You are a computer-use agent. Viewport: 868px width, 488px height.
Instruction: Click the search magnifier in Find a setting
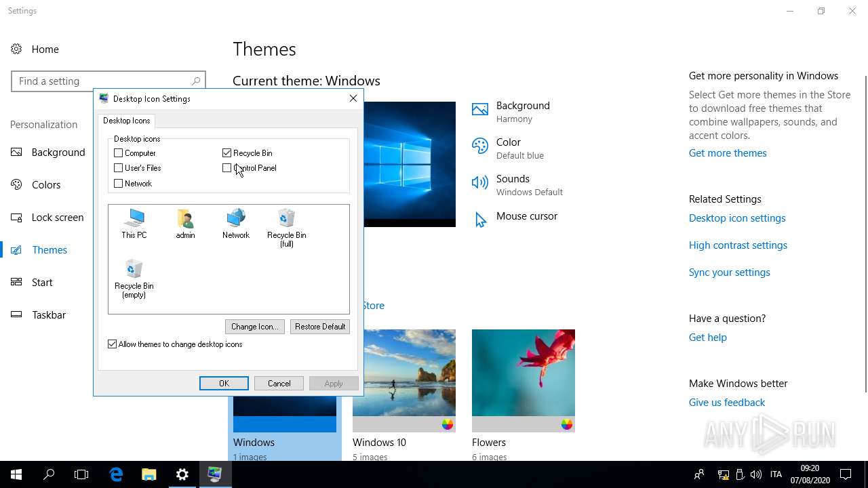(196, 81)
